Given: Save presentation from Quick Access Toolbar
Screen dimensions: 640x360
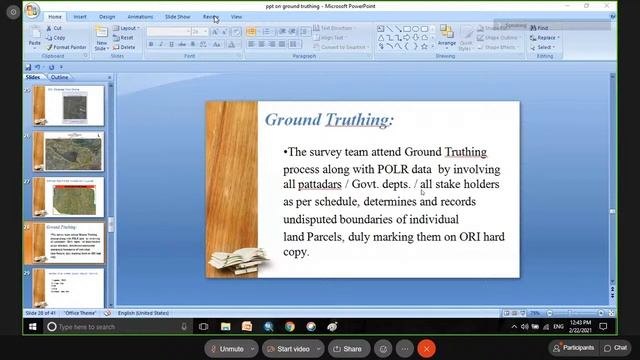Looking at the screenshot, I should pos(28,67).
